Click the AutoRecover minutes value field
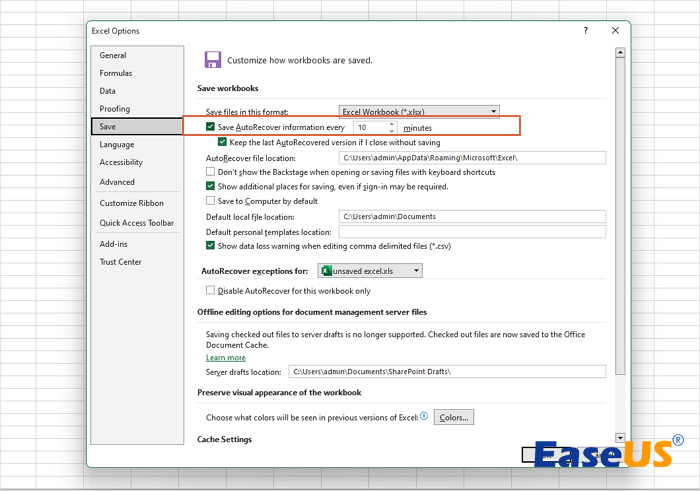 pos(371,128)
